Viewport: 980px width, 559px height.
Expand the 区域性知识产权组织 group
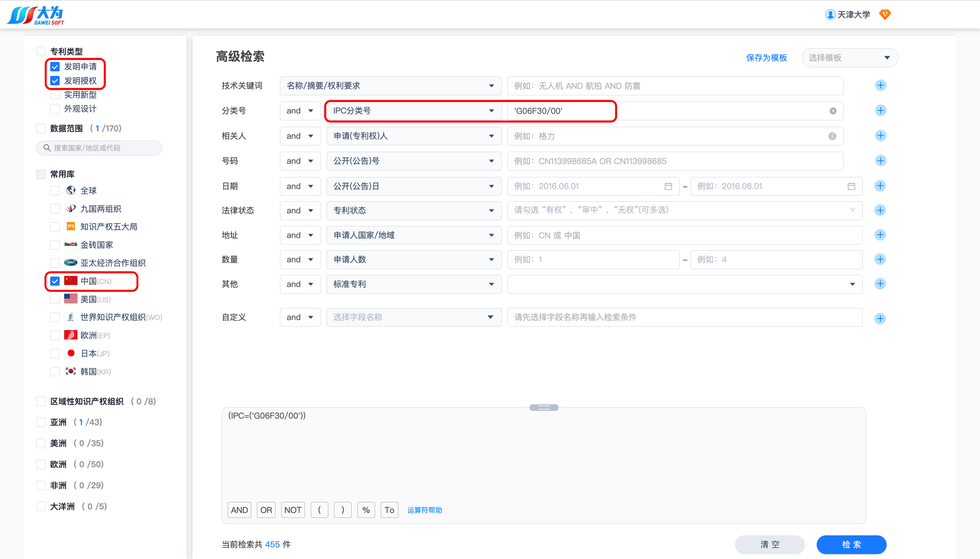(87, 402)
